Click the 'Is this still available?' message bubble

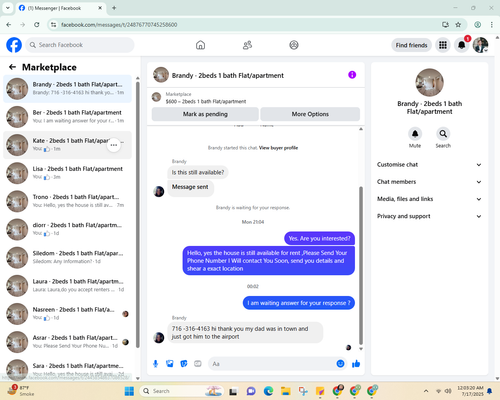coord(198,172)
